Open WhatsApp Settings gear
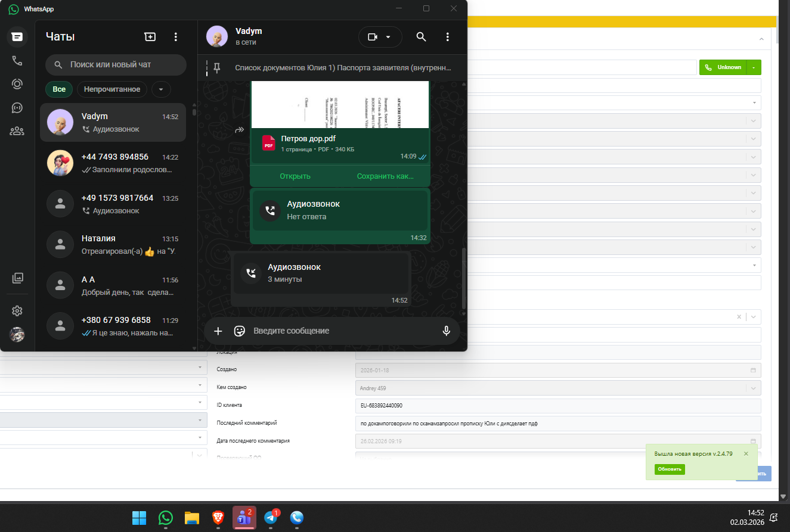 (x=17, y=310)
